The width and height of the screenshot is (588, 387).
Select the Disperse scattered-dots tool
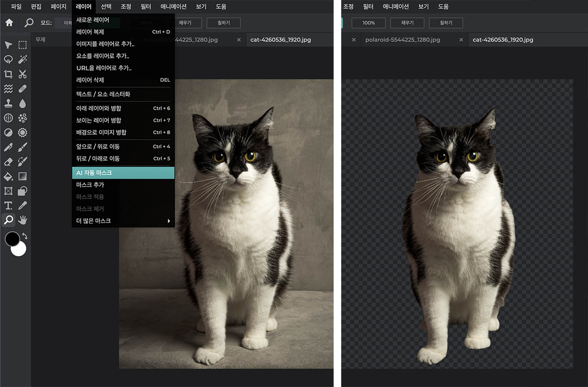[23, 118]
